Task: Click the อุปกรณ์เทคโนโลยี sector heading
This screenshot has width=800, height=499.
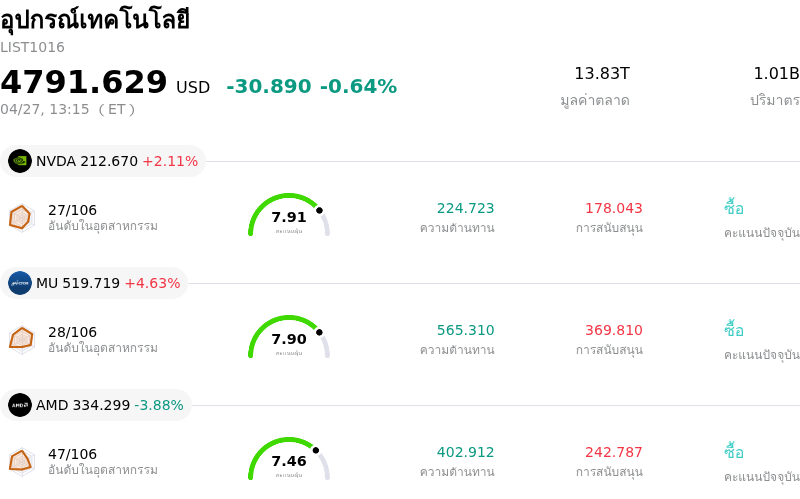Action: click(x=95, y=20)
